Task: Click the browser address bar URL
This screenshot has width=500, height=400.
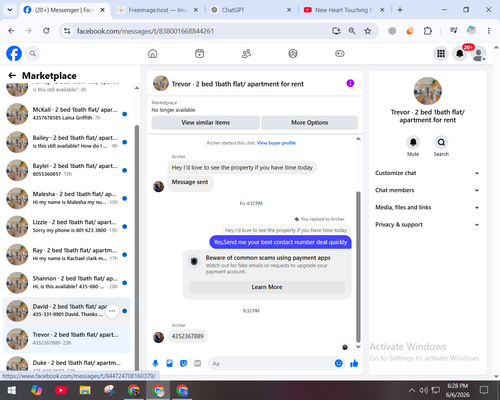Action: (145, 31)
